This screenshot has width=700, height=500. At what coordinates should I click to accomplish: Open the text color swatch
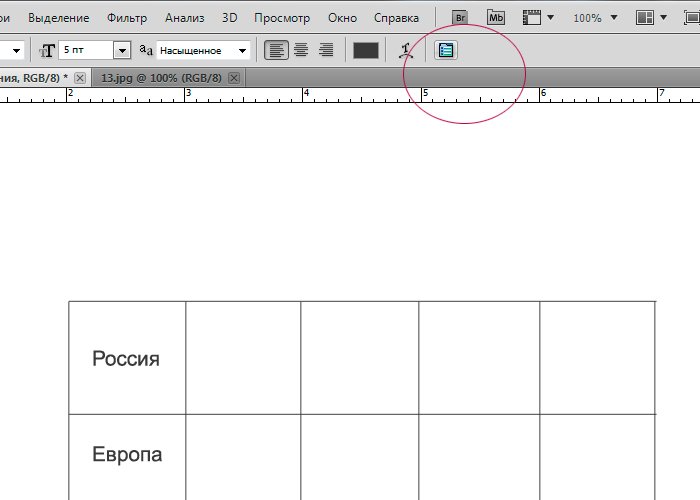(366, 50)
